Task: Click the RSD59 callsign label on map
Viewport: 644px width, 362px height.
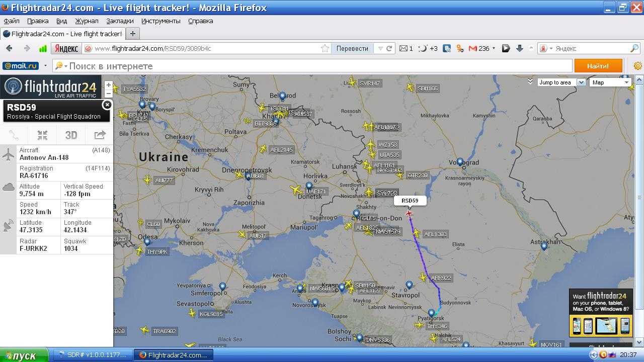Action: point(410,201)
